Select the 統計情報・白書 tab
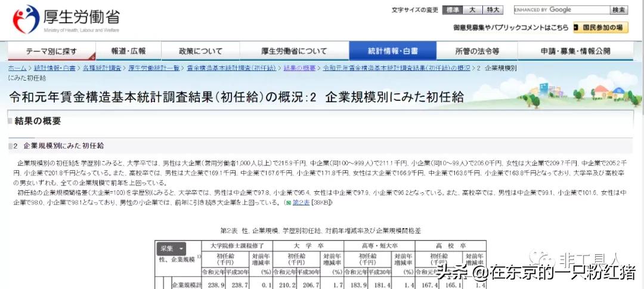 (x=392, y=51)
